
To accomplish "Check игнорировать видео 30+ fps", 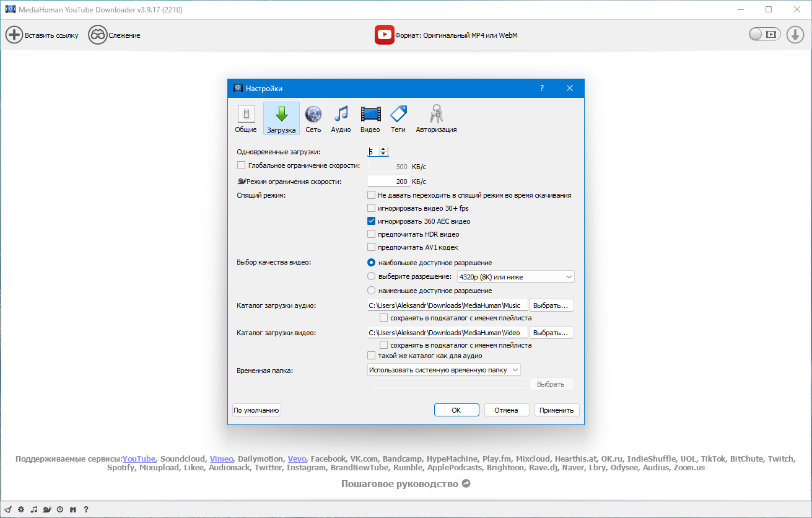I will 372,208.
